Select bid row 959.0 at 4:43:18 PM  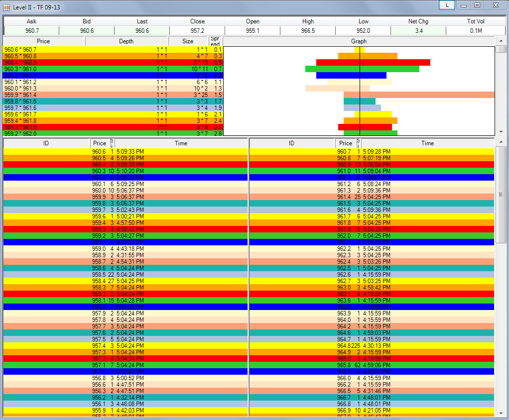pyautogui.click(x=126, y=249)
